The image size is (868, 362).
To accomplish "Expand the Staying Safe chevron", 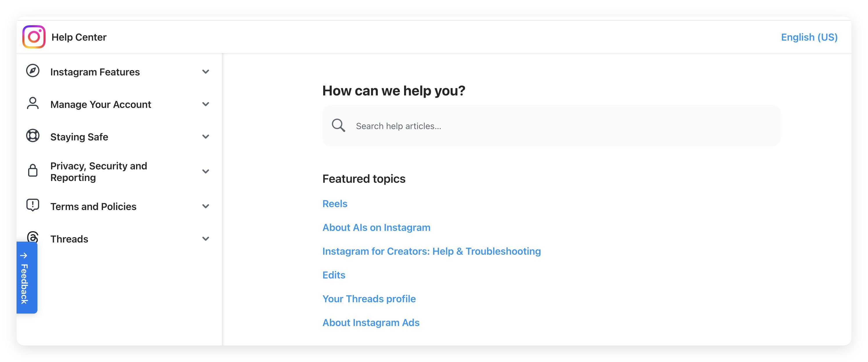I will coord(206,137).
